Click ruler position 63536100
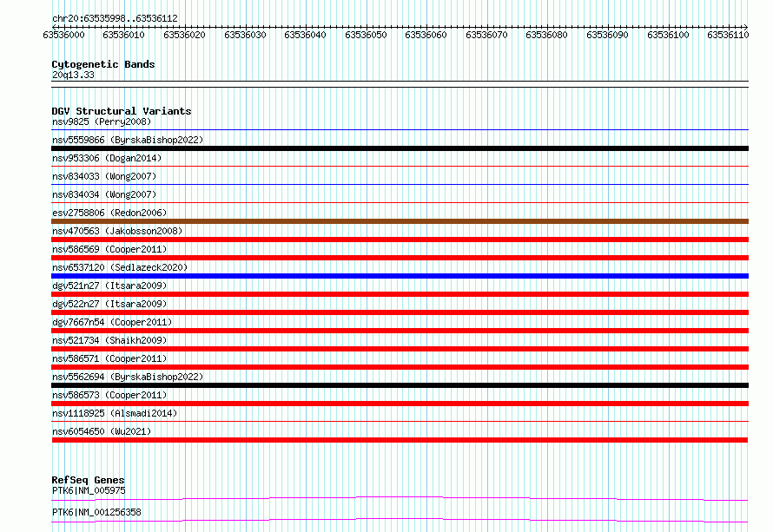Screen dimensions: 773x532 (668, 35)
